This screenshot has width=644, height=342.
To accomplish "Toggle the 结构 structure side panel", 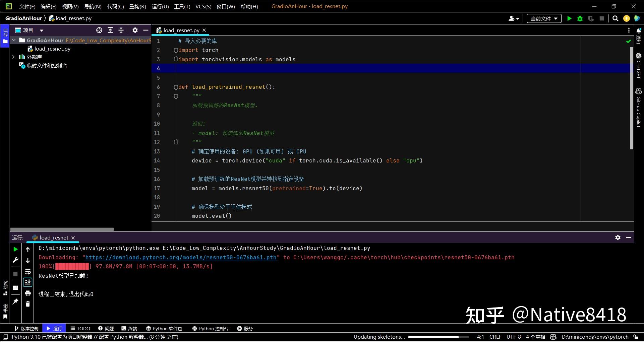I will (x=5, y=288).
